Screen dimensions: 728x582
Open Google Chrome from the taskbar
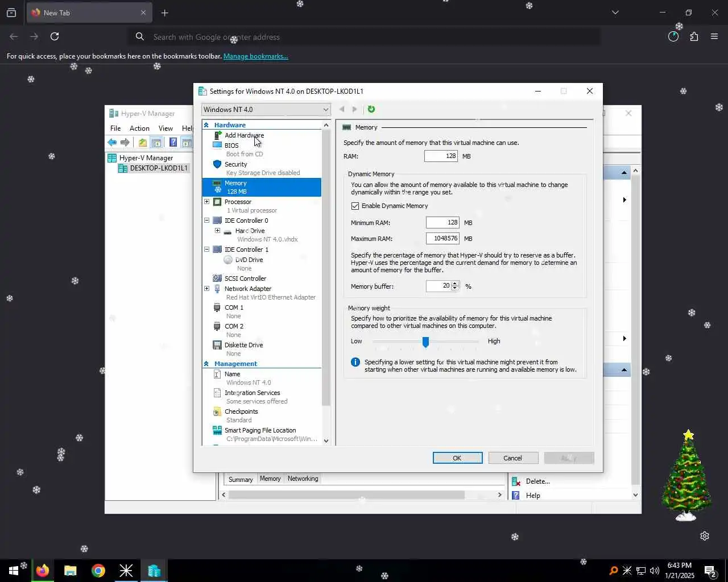[98, 571]
